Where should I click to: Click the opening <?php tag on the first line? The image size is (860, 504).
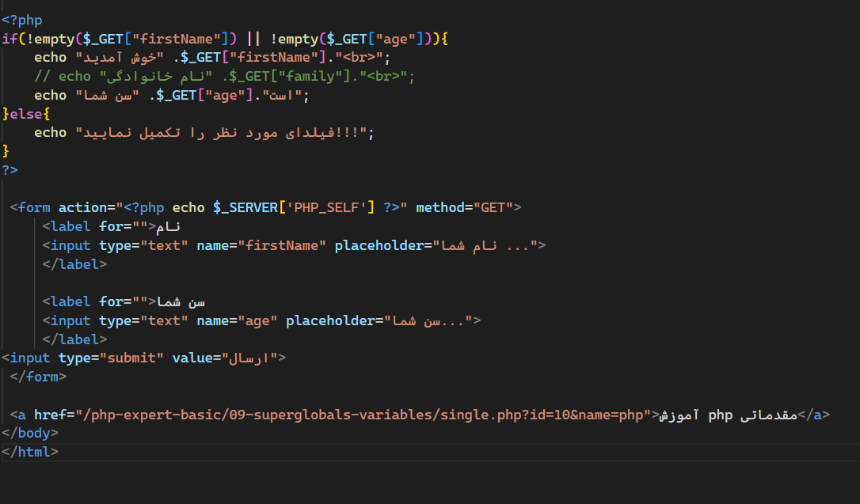point(22,21)
